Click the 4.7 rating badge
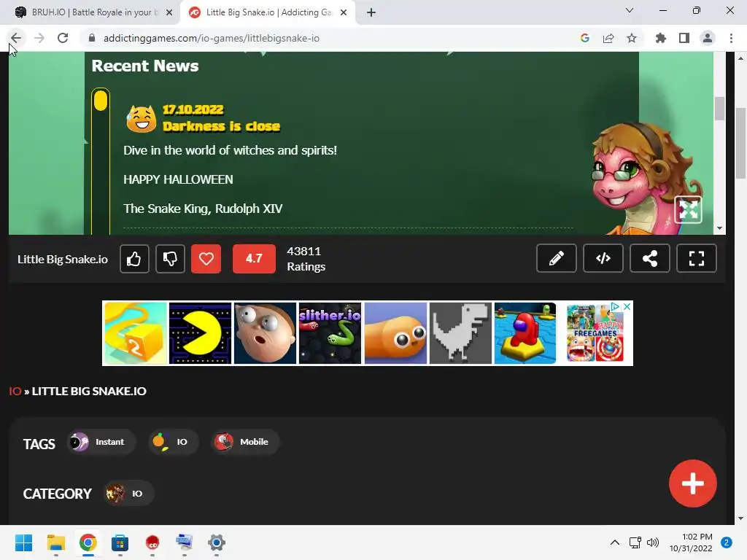Viewport: 747px width, 560px height. click(254, 259)
